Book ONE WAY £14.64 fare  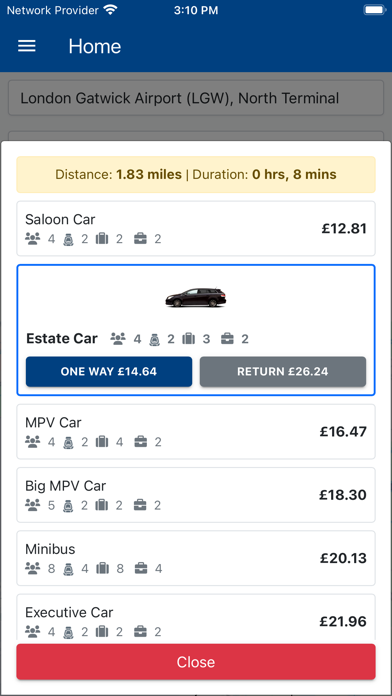109,372
